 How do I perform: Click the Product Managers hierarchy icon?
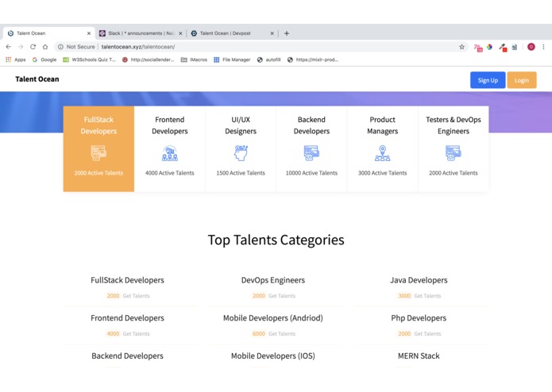coord(382,153)
